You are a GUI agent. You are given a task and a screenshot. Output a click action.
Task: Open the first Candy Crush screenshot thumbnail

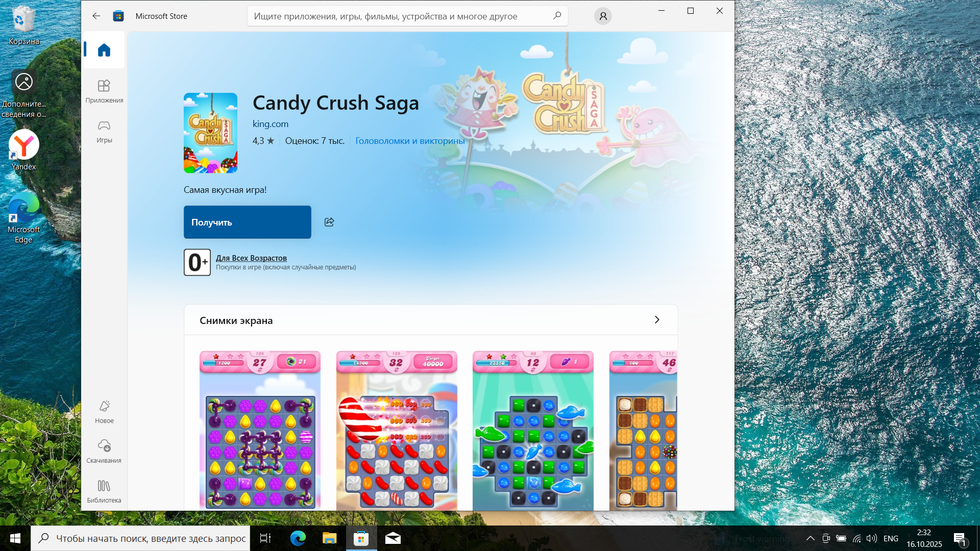260,430
